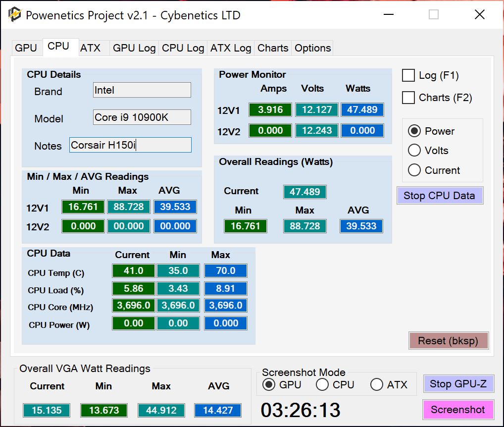Image resolution: width=504 pixels, height=427 pixels.
Task: Click the CPU Temp current value 41.0
Action: (x=133, y=271)
